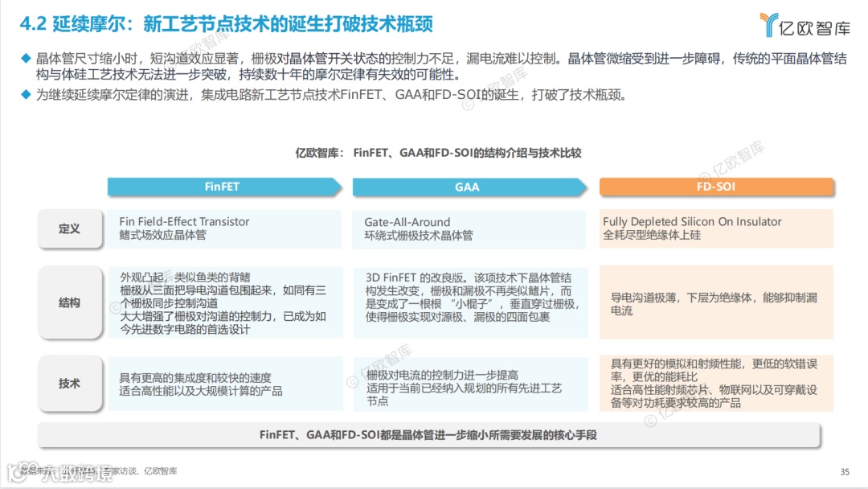Click second bullet diamond before '为继续延续摩尔定律'
868x489 pixels.
(x=26, y=95)
